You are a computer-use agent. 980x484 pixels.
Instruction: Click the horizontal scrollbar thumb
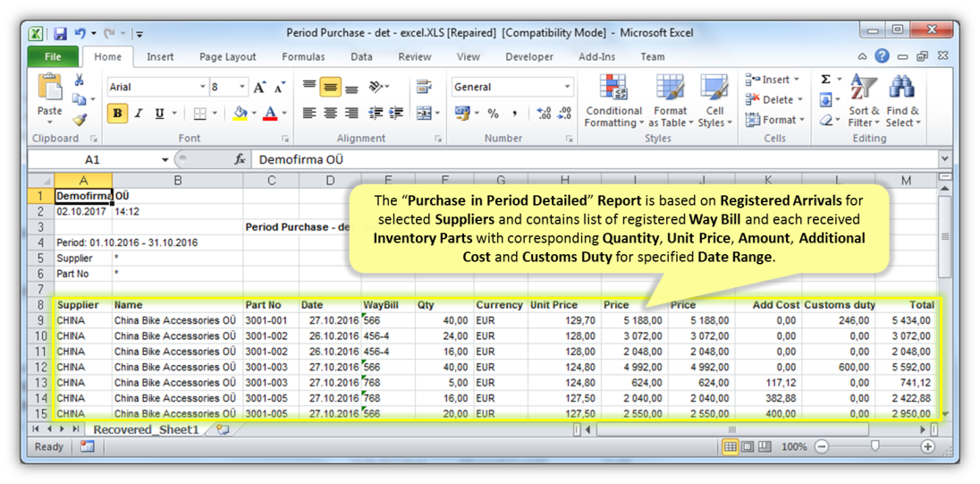coord(732,429)
